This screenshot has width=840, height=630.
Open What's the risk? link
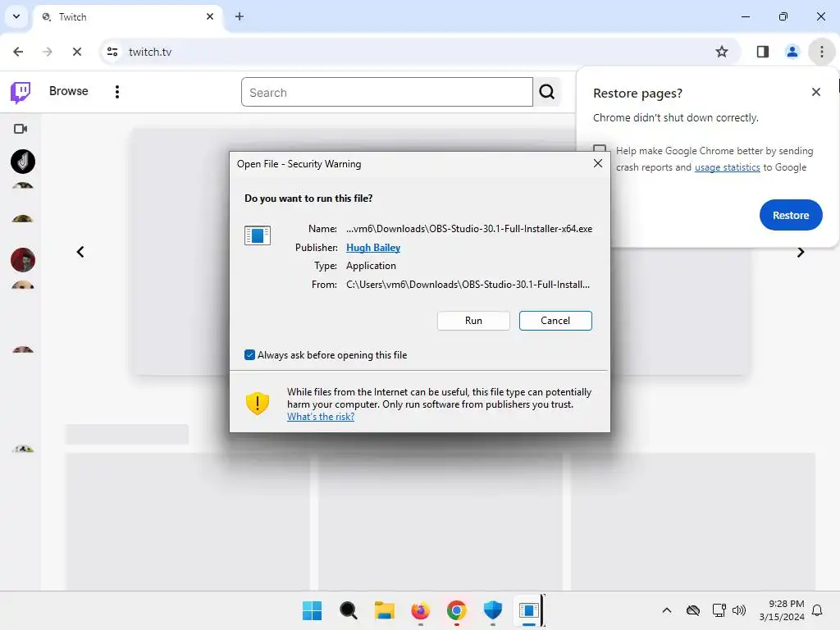click(x=321, y=417)
